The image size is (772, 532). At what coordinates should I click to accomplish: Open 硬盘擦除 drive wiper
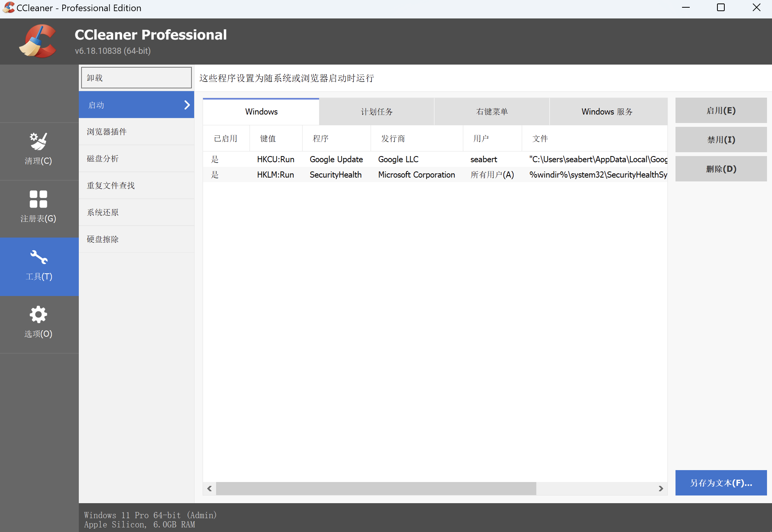coord(136,239)
